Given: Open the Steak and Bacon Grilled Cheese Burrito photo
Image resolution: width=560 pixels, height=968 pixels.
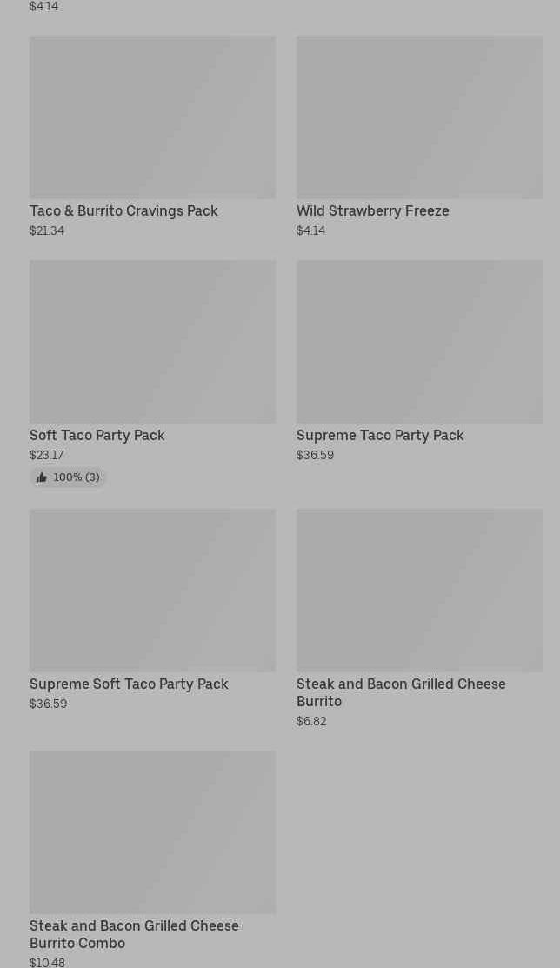Looking at the screenshot, I should (x=419, y=591).
